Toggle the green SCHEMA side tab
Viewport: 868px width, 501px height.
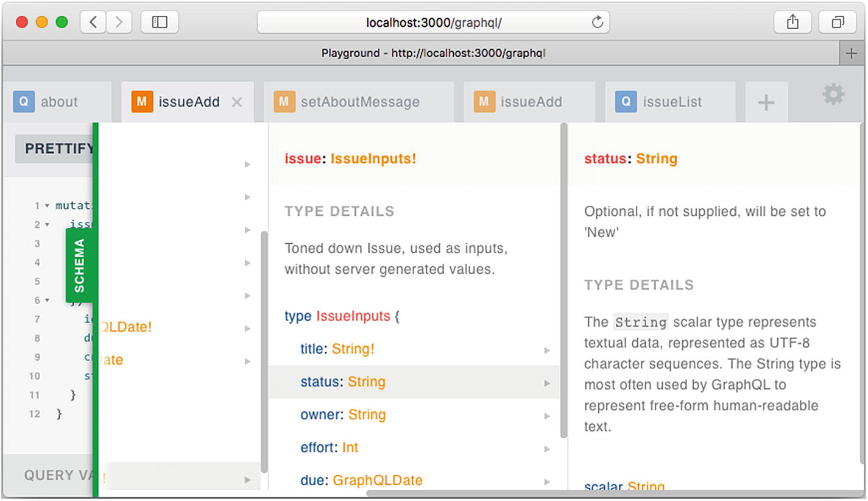(79, 266)
